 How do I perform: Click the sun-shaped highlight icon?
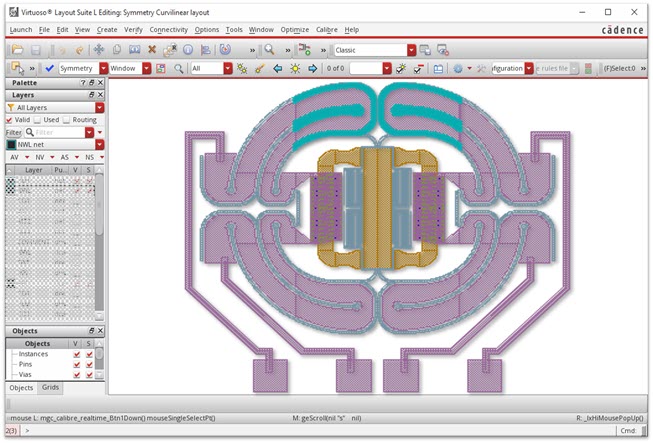click(x=294, y=68)
